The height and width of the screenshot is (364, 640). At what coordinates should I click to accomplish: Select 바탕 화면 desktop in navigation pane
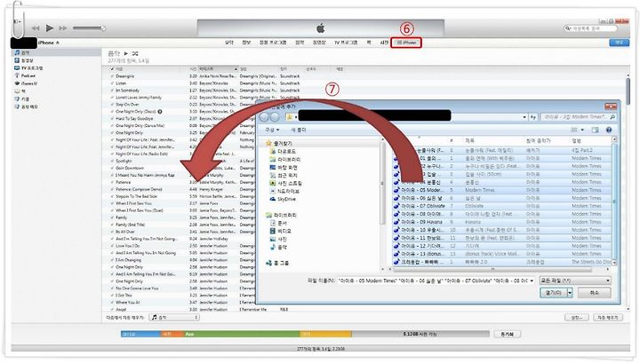click(x=284, y=168)
